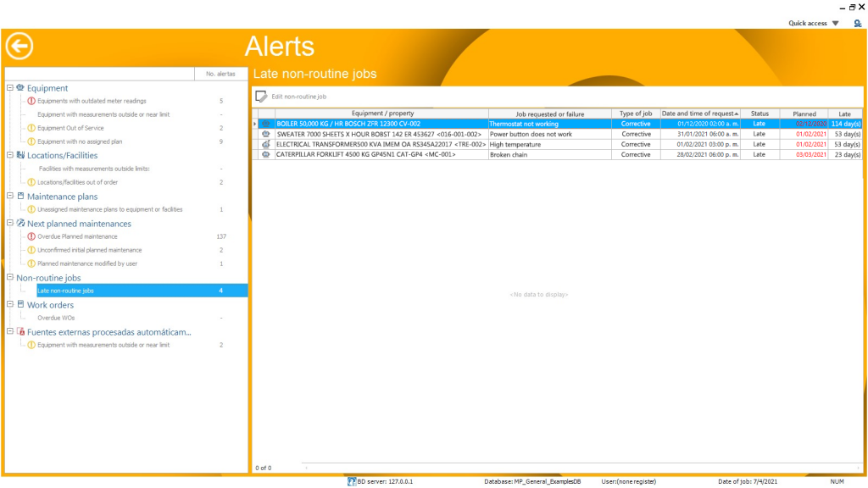Image resolution: width=868 pixels, height=488 pixels.
Task: Collapse the Work orders node
Action: click(10, 304)
